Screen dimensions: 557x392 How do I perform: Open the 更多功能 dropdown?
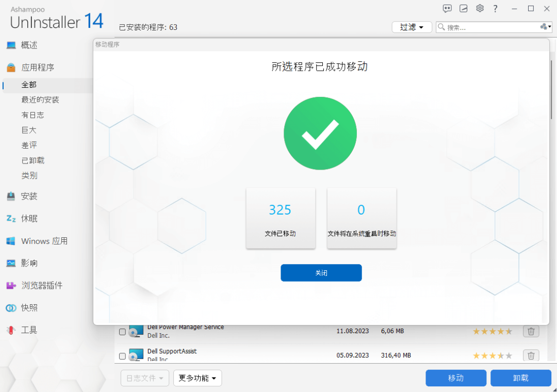(198, 378)
